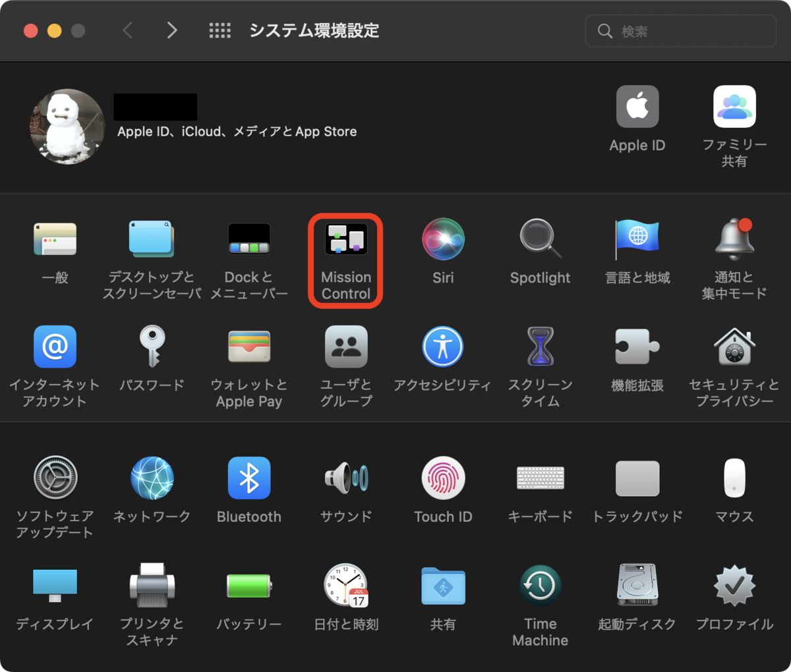Open Spotlight preferences
The image size is (791, 672).
pos(541,238)
